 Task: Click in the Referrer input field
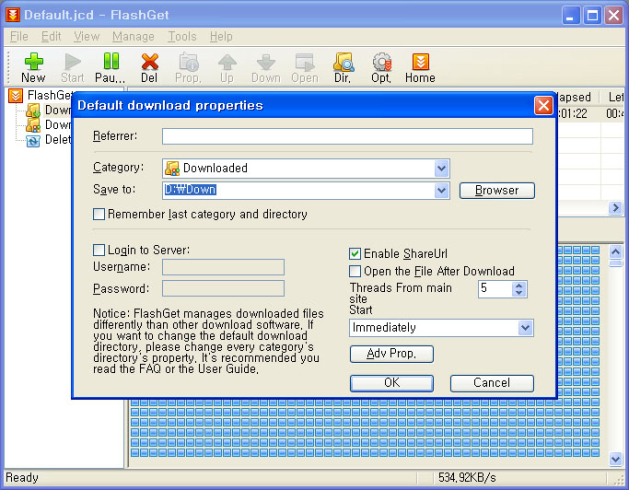point(347,136)
